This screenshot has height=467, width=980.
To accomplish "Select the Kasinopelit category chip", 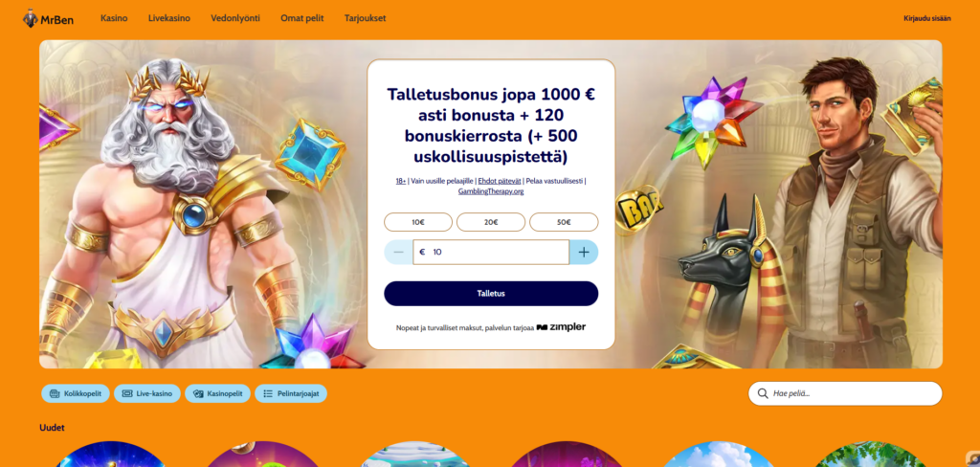I will (217, 393).
